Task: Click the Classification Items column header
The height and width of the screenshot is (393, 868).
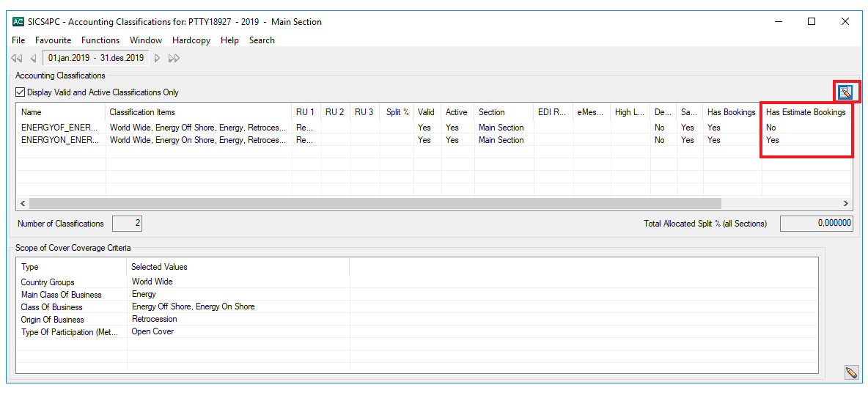Action: (142, 112)
